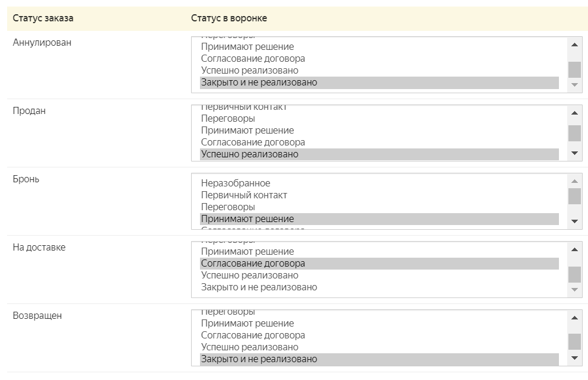
Task: Choose 'Принимают решение' in the Возвращен list
Action: [247, 324]
